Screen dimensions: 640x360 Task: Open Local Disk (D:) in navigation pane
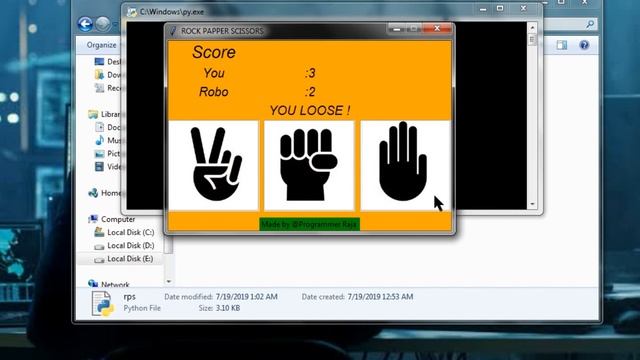tap(124, 245)
